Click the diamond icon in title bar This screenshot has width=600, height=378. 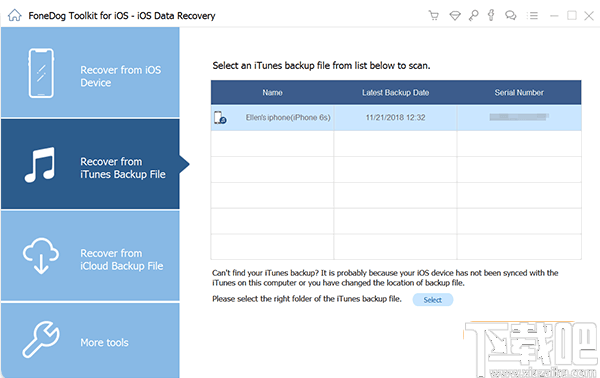pos(455,16)
